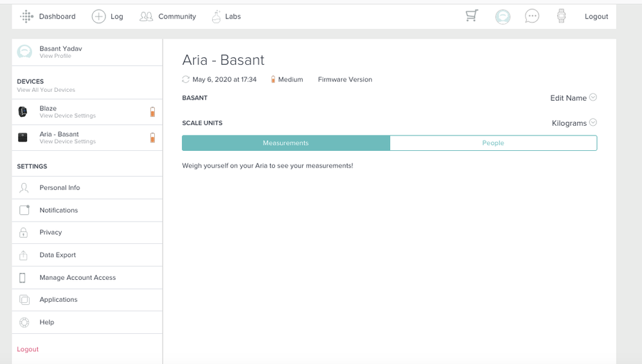Click the sync arrows icon beside May 6 date
This screenshot has height=364, width=642.
[x=186, y=80]
